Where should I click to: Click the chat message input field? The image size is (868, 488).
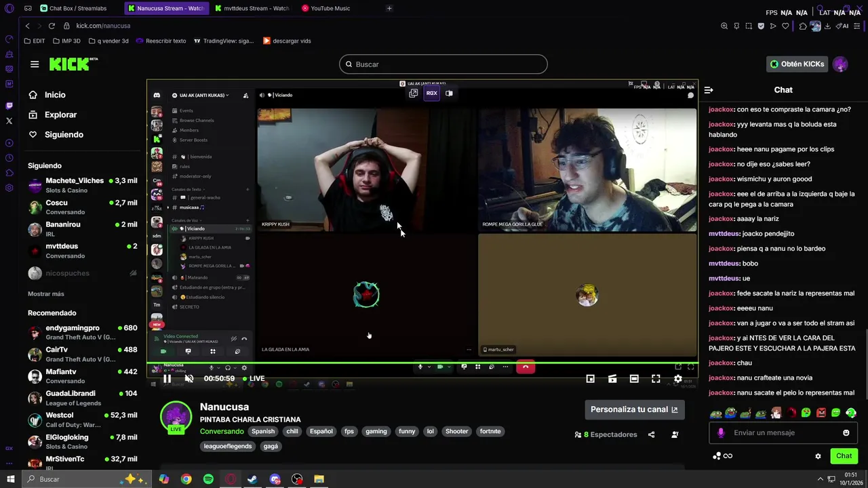(x=783, y=433)
